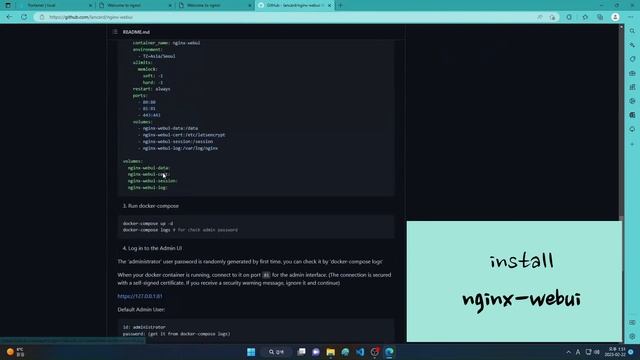Image resolution: width=640 pixels, height=360 pixels.
Task: Click 'docker-compose up -d' command text
Action: coord(148,223)
